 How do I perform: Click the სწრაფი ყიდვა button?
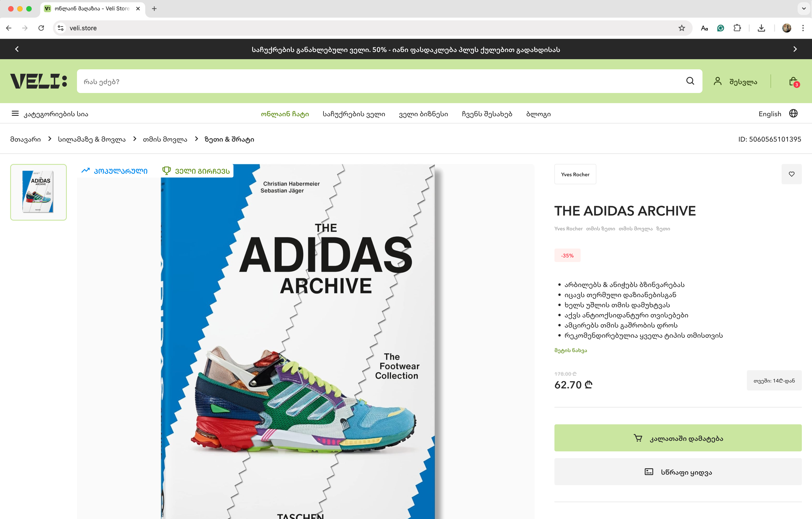[x=678, y=472]
